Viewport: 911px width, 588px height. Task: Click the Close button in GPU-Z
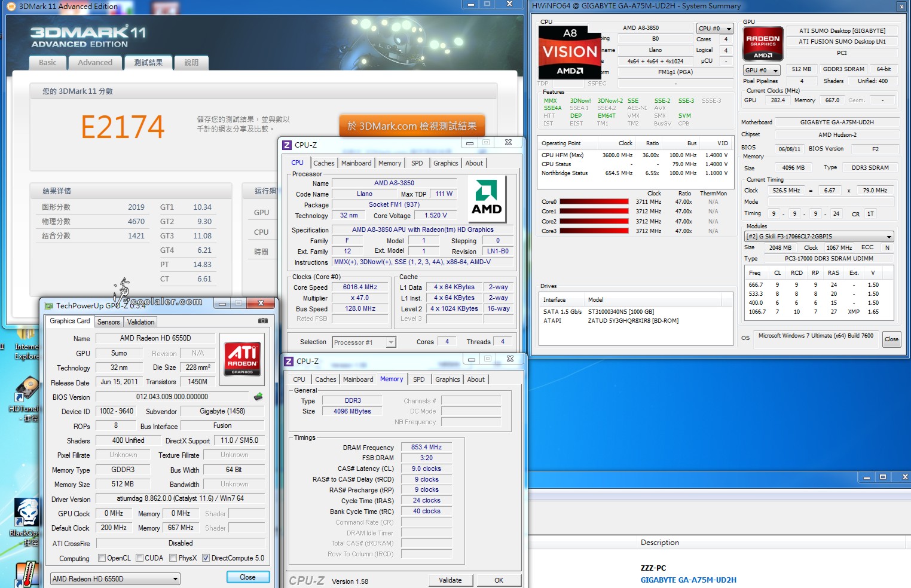pos(248,577)
